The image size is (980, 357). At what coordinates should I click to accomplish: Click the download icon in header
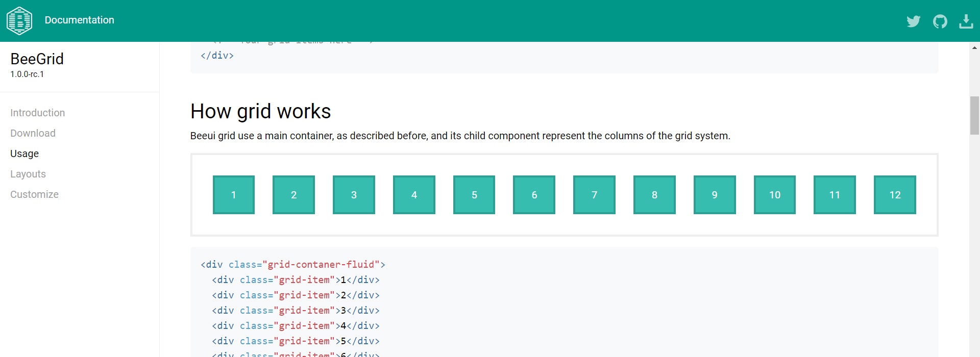966,21
